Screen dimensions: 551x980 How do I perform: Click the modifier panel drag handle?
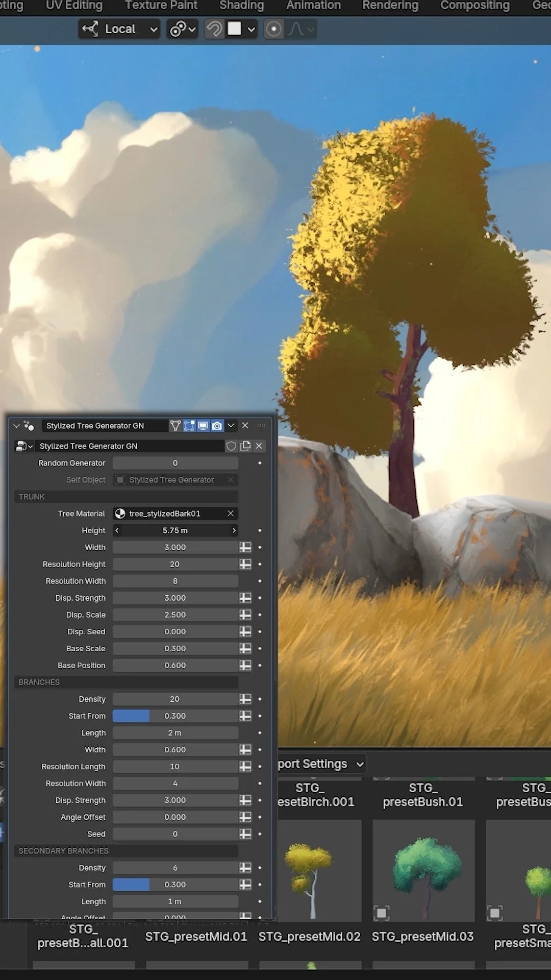(261, 426)
